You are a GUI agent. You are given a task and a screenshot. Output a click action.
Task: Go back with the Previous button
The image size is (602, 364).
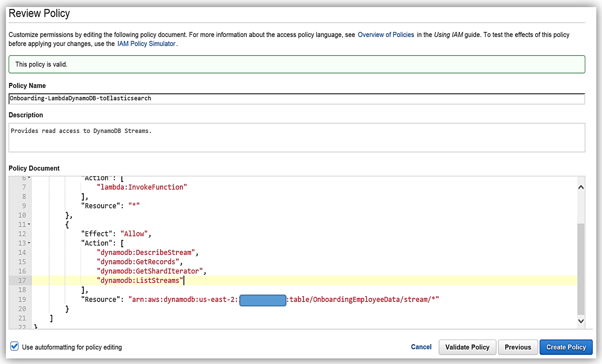click(x=517, y=347)
